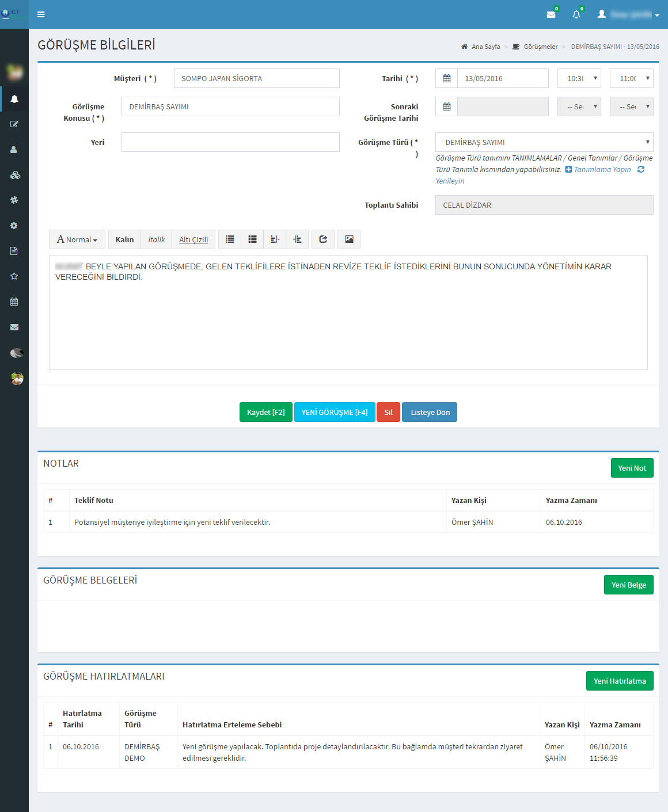Viewport: 668px width, 812px height.
Task: Open the top bar notification bell
Action: 576,14
